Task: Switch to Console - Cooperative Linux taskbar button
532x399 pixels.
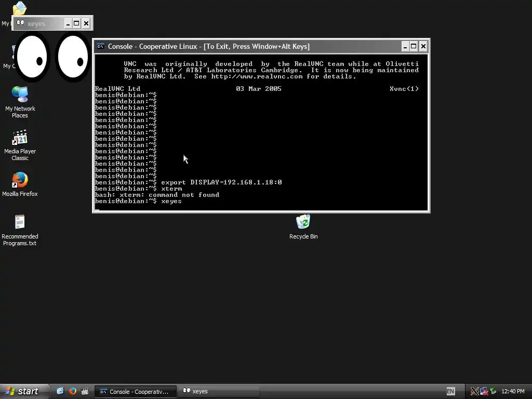Action: click(x=135, y=392)
